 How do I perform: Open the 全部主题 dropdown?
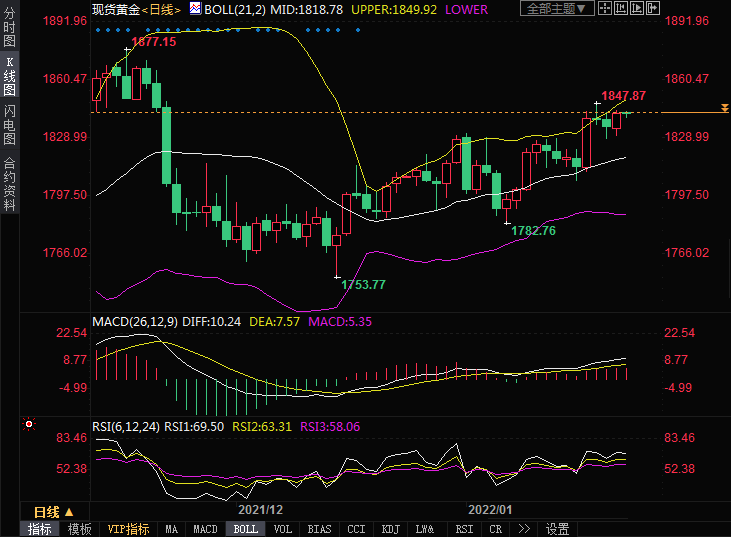tap(556, 9)
